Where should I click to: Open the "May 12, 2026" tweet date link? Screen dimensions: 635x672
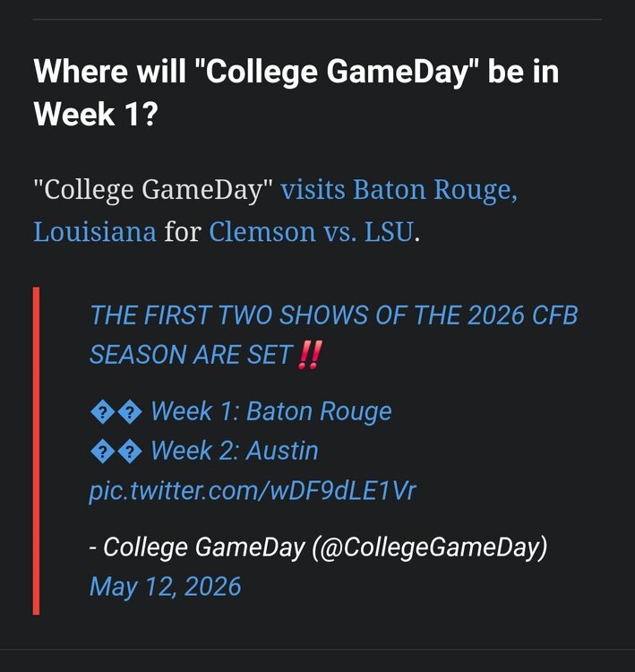pyautogui.click(x=165, y=586)
